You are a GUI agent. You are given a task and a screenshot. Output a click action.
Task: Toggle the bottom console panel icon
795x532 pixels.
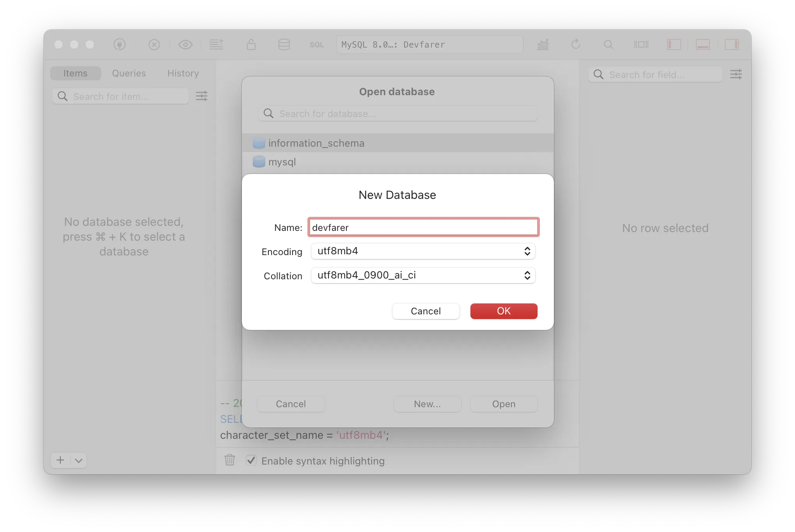tap(703, 44)
